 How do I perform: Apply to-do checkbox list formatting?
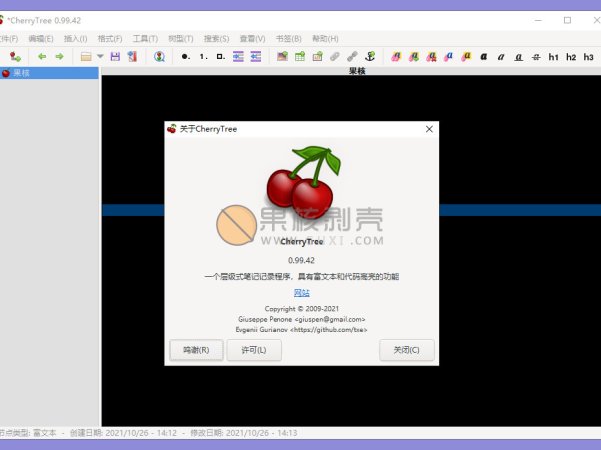pyautogui.click(x=220, y=57)
